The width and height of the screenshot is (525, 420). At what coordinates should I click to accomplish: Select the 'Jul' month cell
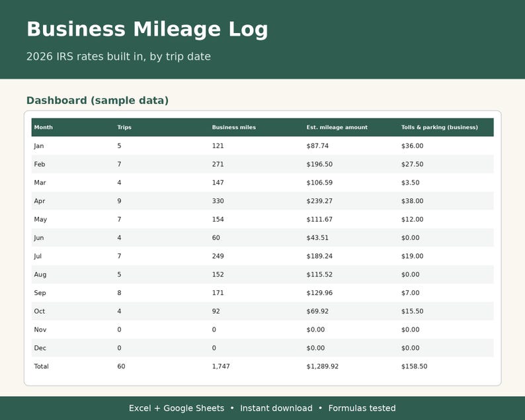[x=38, y=256]
